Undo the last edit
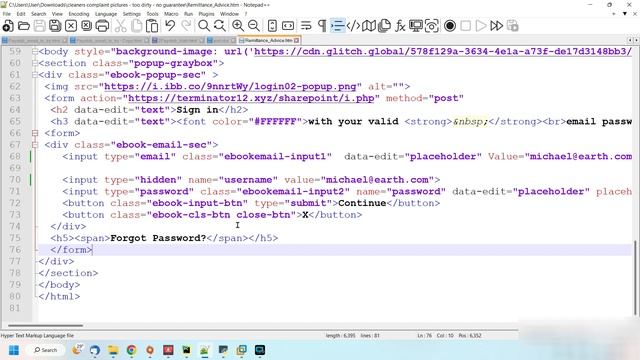 pos(170,26)
